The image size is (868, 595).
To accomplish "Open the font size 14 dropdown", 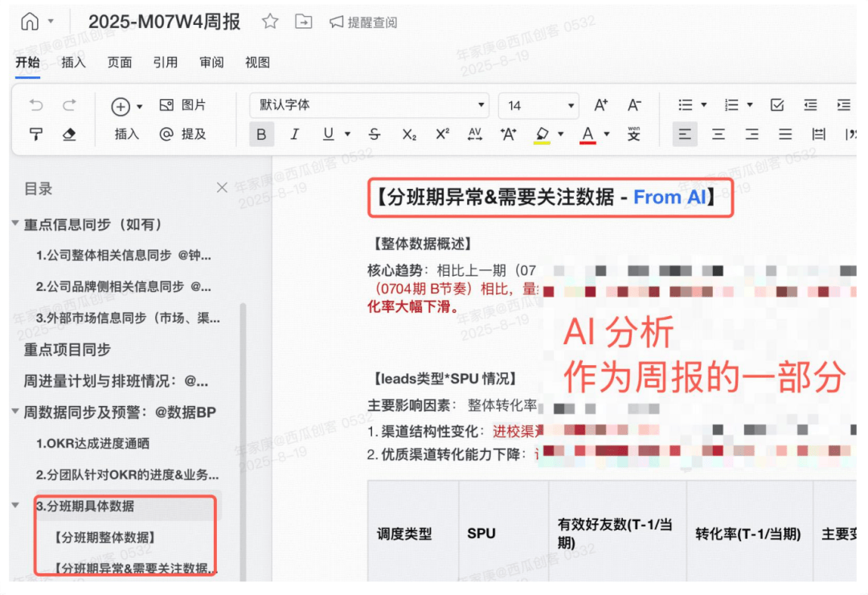I will pos(538,105).
